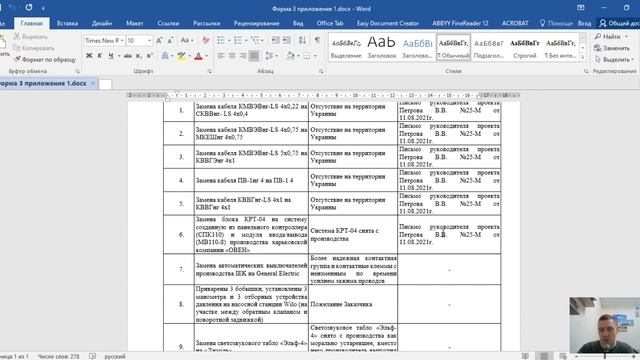Increase paragraph indent

[x=287, y=40]
